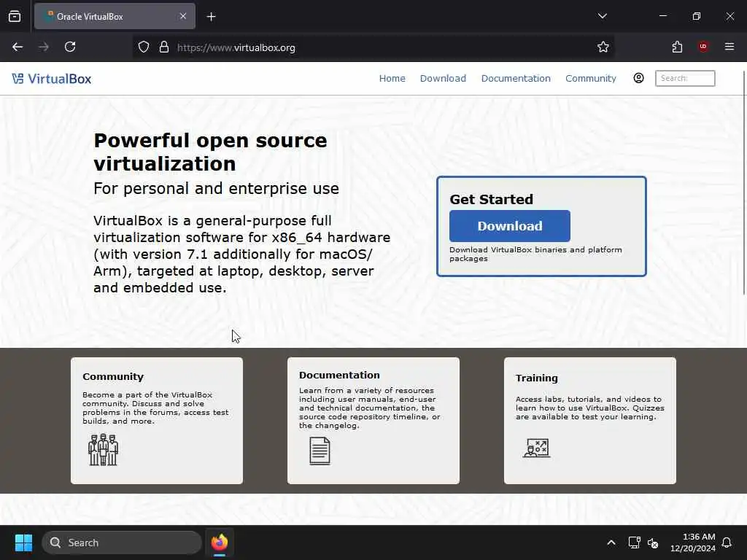Click the Training whiteboard icon
The image size is (747, 560).
(537, 448)
